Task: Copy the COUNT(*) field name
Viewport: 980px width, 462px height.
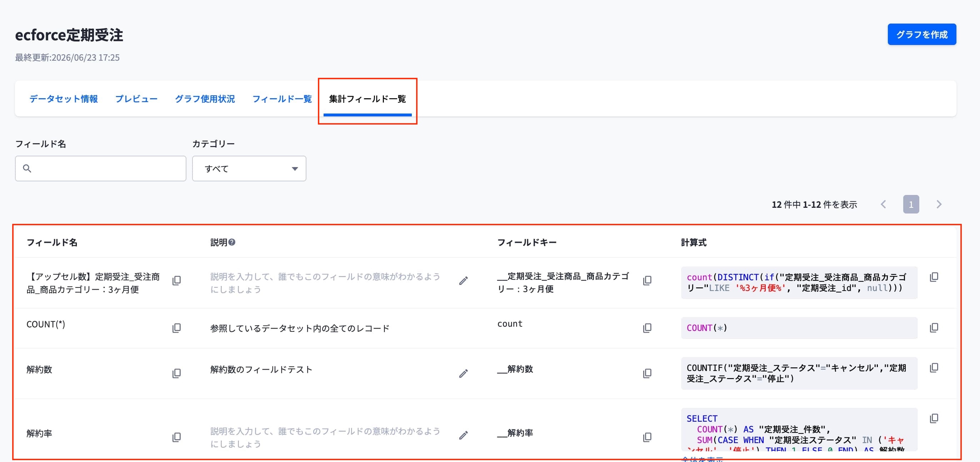Action: click(x=176, y=328)
